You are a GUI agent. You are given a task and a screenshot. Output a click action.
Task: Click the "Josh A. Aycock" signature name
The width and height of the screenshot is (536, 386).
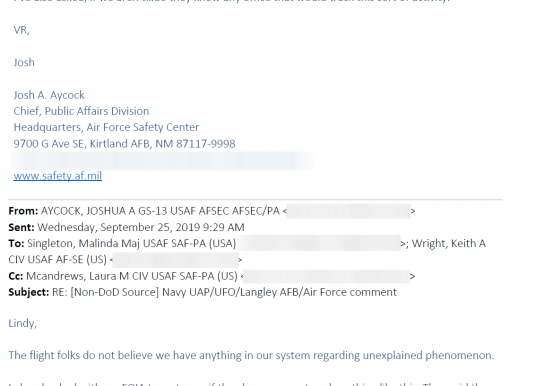[x=49, y=95]
